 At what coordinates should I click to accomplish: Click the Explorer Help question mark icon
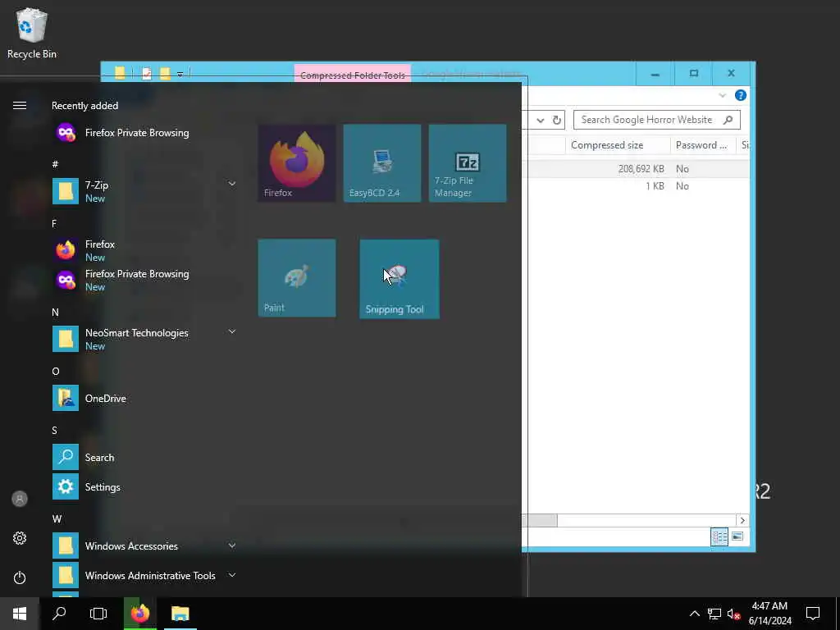click(x=741, y=95)
